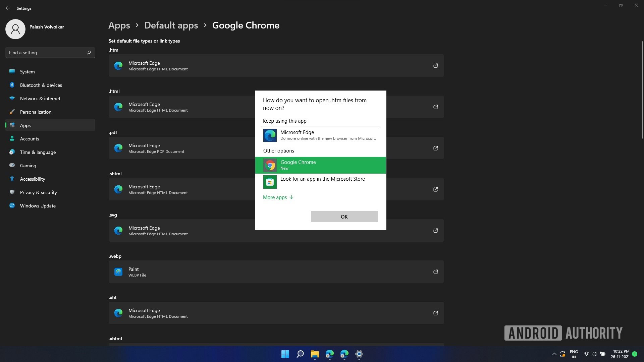Click the System monitor icon in sidebar

pyautogui.click(x=12, y=71)
